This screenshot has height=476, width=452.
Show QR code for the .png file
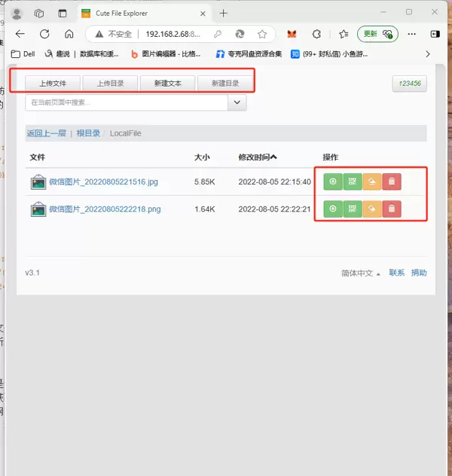tap(353, 209)
